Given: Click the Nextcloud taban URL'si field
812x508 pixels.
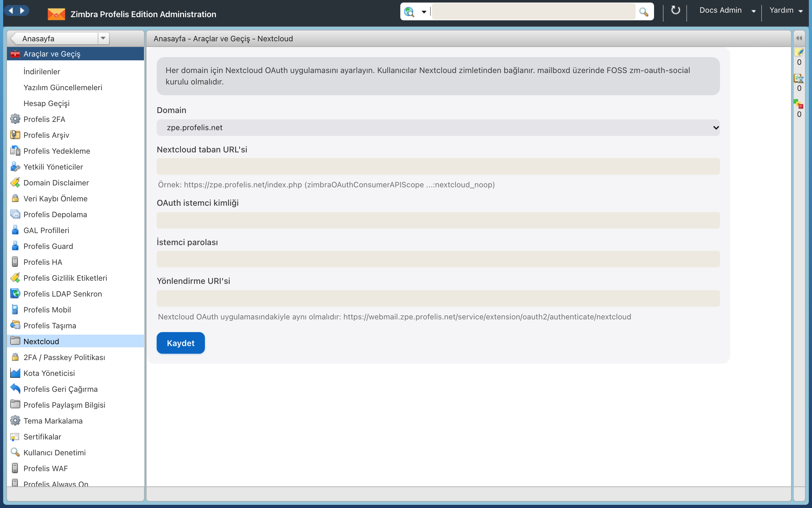Looking at the screenshot, I should 438,166.
